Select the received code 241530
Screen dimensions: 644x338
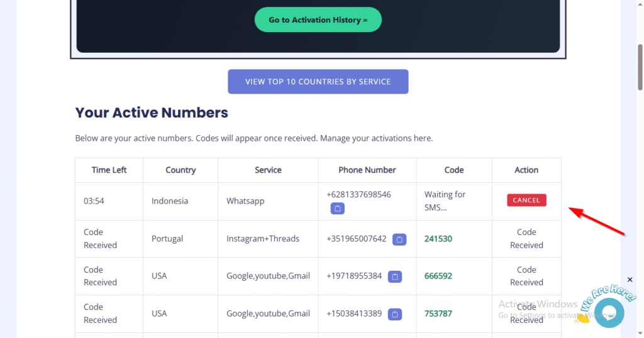click(x=438, y=239)
